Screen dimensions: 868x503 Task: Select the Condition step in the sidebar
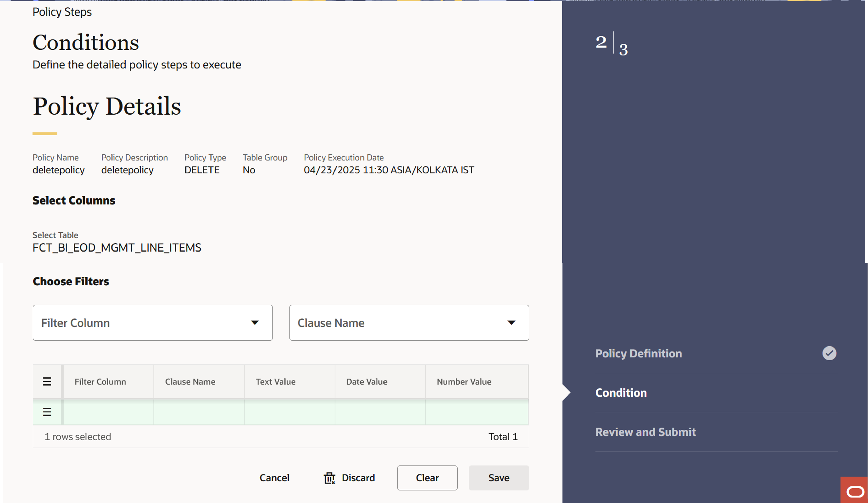click(x=621, y=393)
